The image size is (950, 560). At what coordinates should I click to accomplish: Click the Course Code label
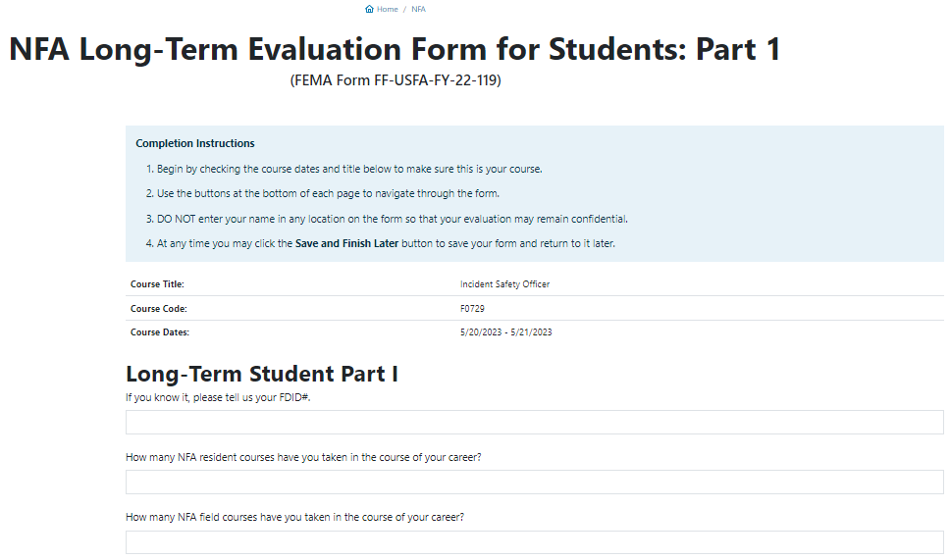(158, 309)
